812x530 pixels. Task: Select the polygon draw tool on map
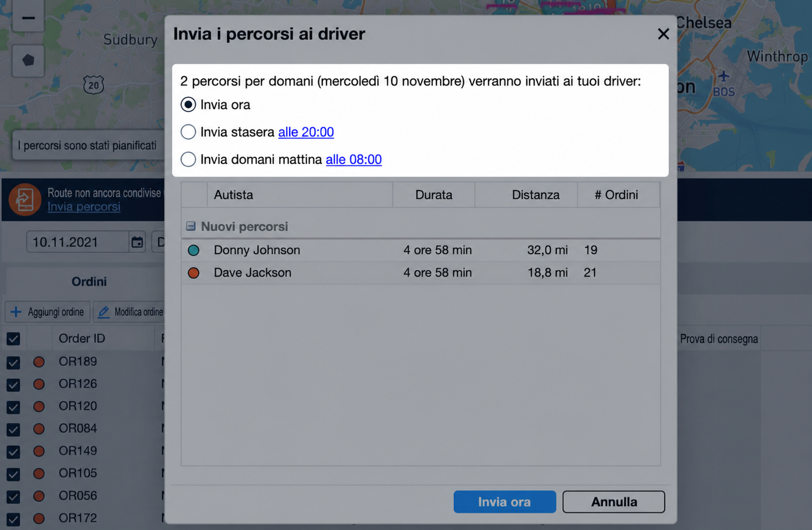coord(28,60)
